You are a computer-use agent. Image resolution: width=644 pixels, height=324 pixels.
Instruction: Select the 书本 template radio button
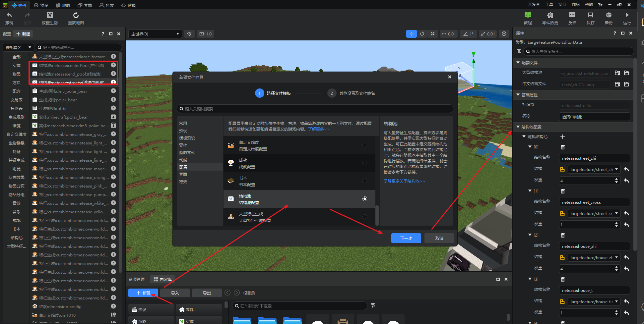pyautogui.click(x=365, y=181)
